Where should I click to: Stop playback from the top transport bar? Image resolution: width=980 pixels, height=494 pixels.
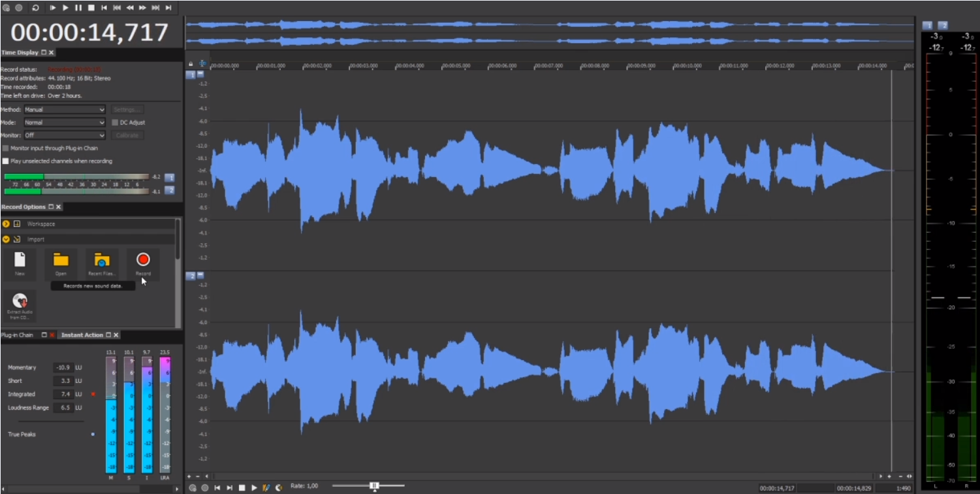click(x=91, y=8)
